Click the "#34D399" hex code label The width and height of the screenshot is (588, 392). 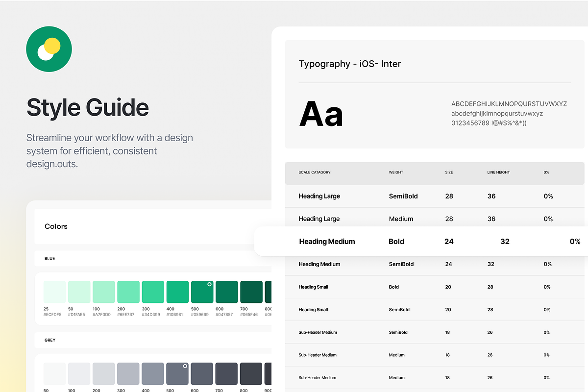151,315
